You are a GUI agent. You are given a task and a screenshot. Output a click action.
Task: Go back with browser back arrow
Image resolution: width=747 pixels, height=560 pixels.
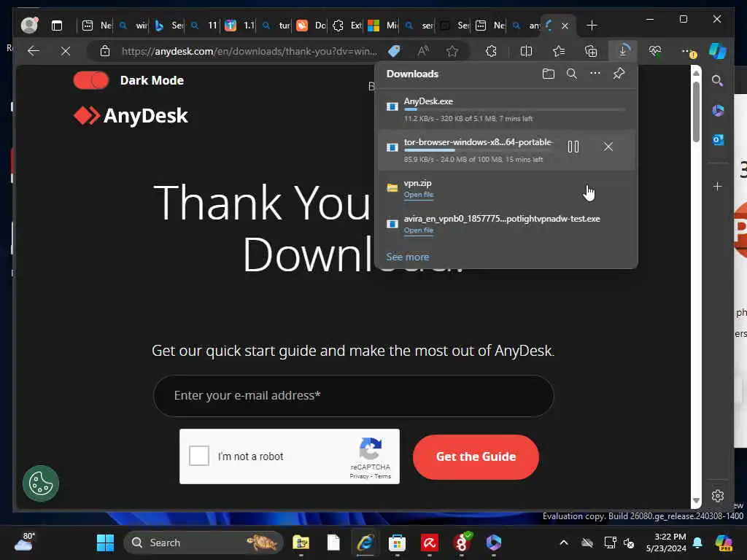click(x=34, y=51)
